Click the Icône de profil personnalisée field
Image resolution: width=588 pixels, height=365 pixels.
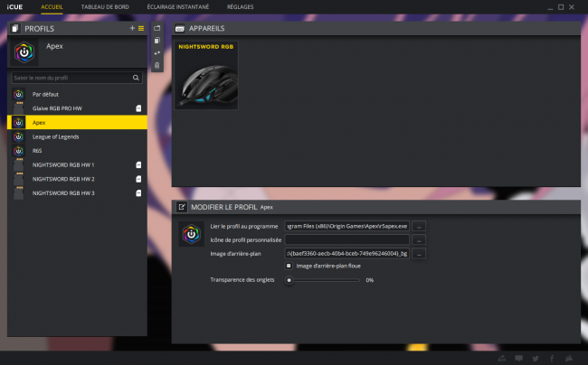pos(346,239)
